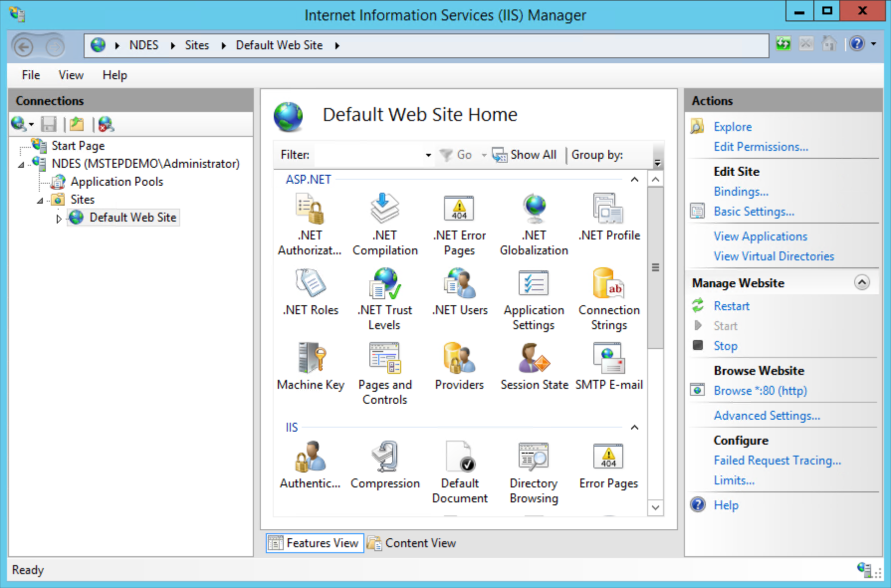Image resolution: width=891 pixels, height=588 pixels.
Task: Collapse the Sites tree node
Action: [x=40, y=201]
